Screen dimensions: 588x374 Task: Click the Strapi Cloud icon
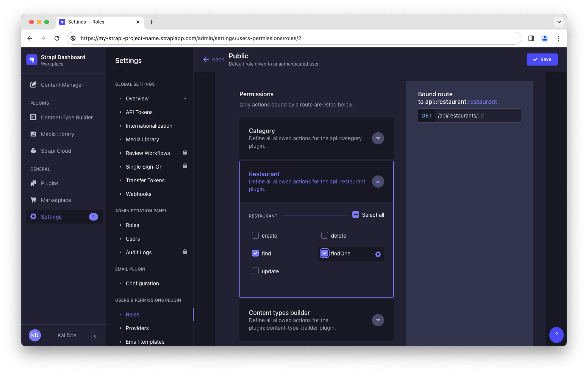pos(34,150)
